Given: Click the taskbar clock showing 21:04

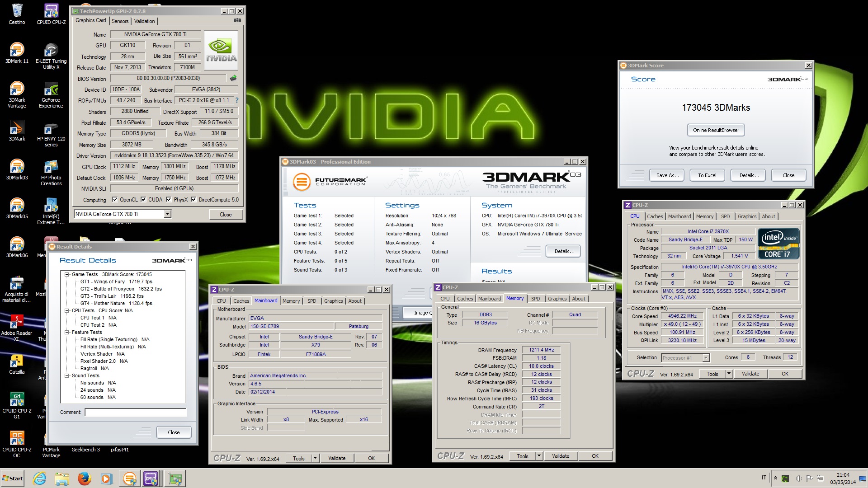Looking at the screenshot, I should [x=843, y=479].
